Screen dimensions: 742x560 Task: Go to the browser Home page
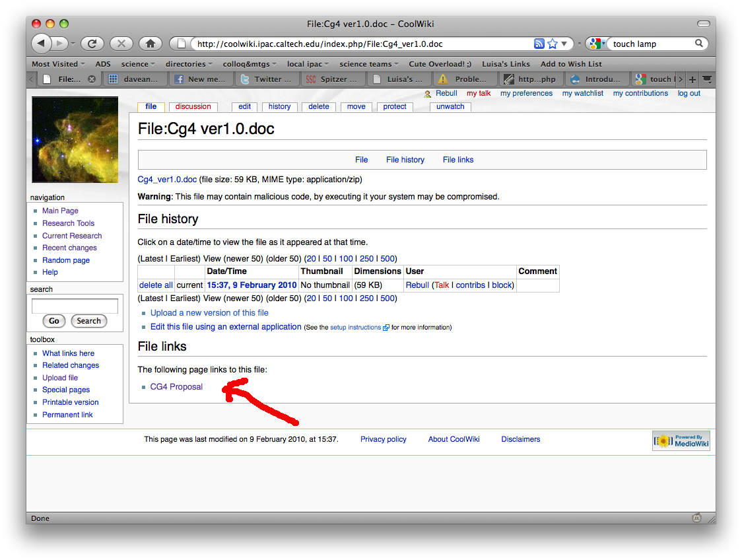(151, 44)
